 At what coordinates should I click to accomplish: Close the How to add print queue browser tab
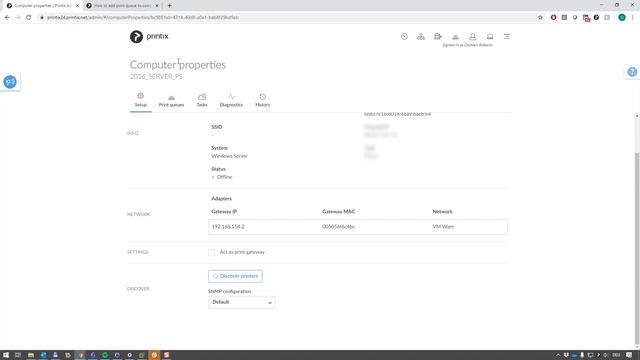pyautogui.click(x=157, y=6)
